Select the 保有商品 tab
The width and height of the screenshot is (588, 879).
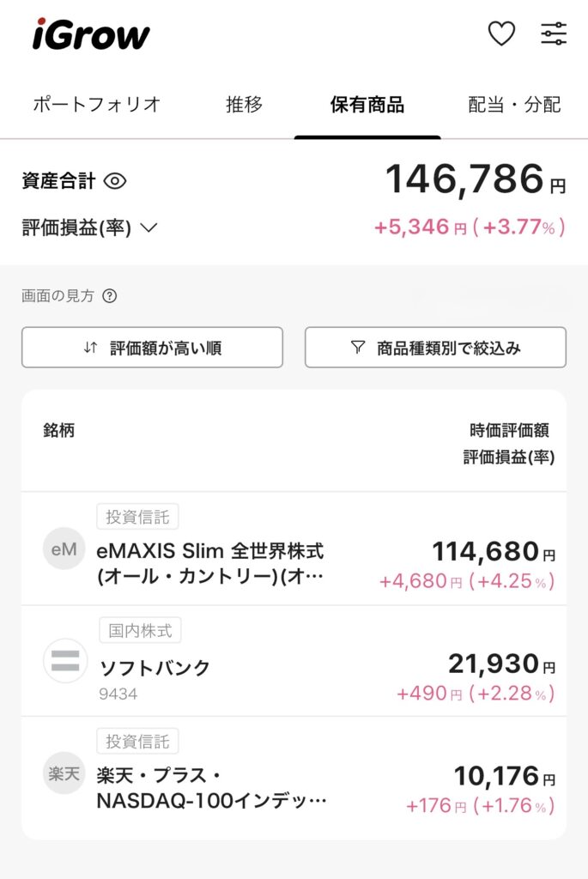pos(367,104)
